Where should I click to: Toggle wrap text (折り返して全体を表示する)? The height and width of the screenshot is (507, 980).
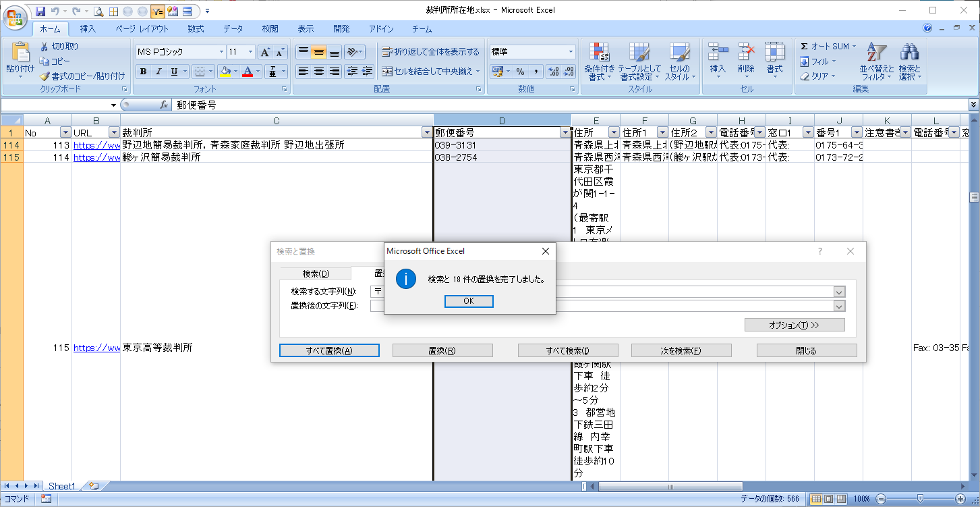(x=430, y=52)
